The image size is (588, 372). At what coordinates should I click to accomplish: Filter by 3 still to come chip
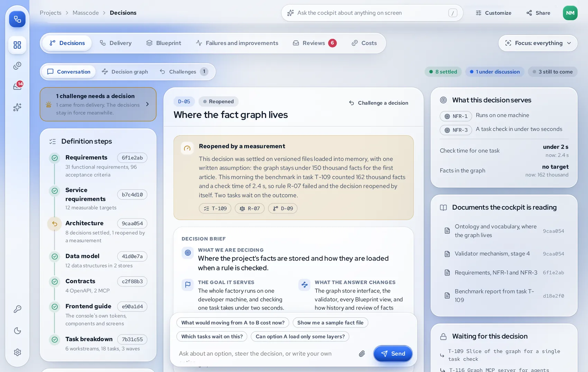[x=553, y=72]
